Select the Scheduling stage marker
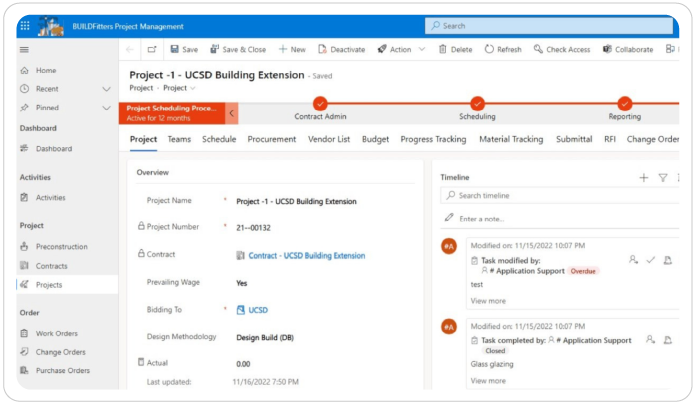 (477, 103)
